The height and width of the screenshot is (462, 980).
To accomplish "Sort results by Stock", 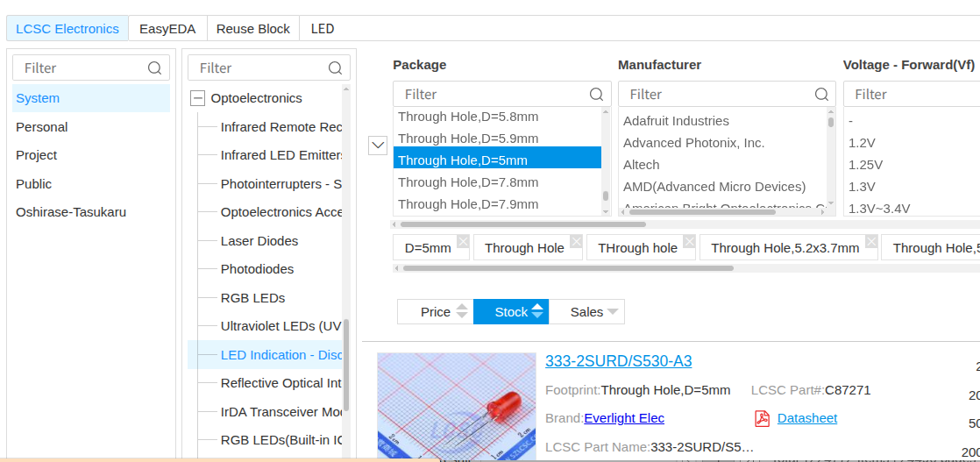I will 511,311.
